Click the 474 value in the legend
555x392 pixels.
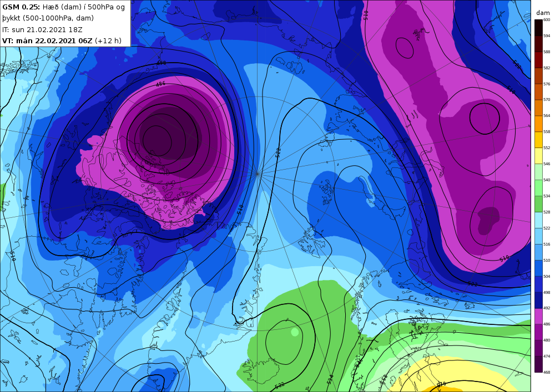(547, 357)
